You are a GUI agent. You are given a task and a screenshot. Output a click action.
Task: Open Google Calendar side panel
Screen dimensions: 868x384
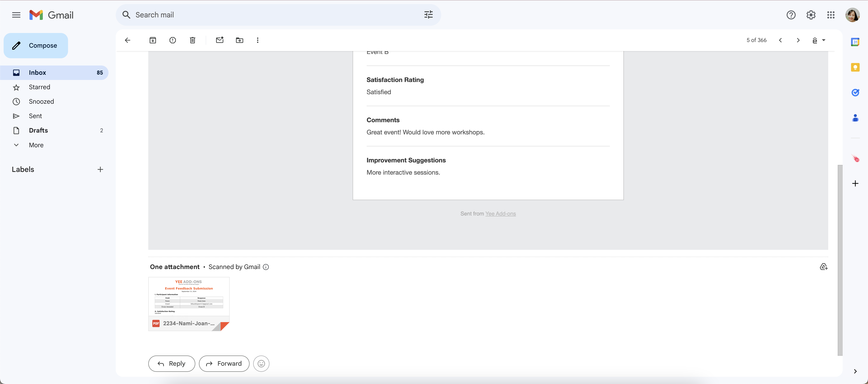[x=855, y=42]
